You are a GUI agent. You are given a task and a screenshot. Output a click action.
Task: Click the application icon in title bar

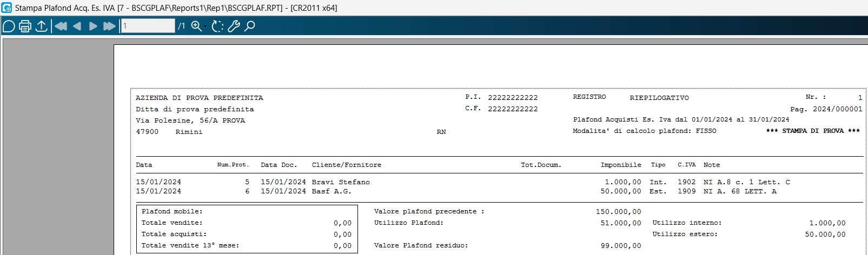coord(6,8)
